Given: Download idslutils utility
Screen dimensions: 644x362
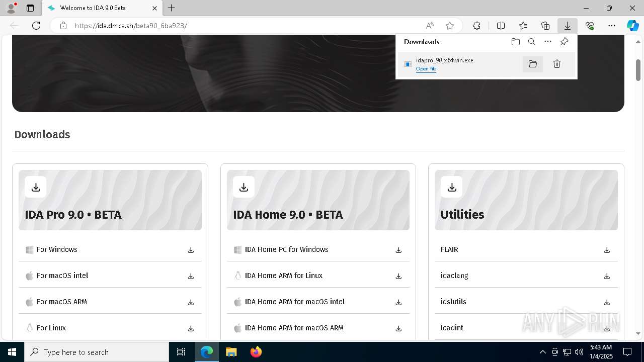Looking at the screenshot, I should tap(607, 302).
